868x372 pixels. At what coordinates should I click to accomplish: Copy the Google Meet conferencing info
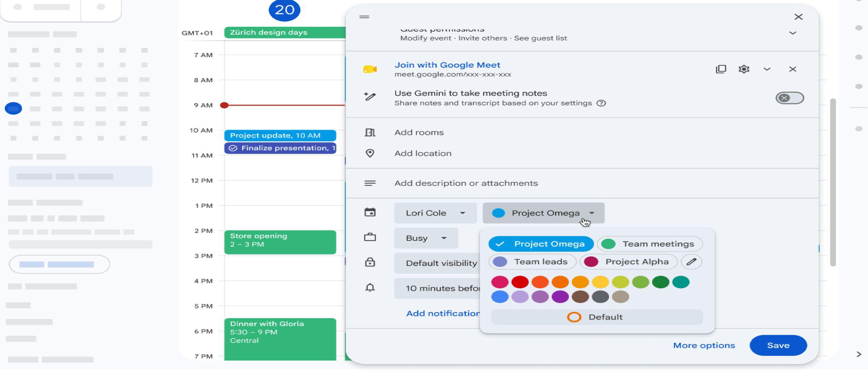pos(721,69)
